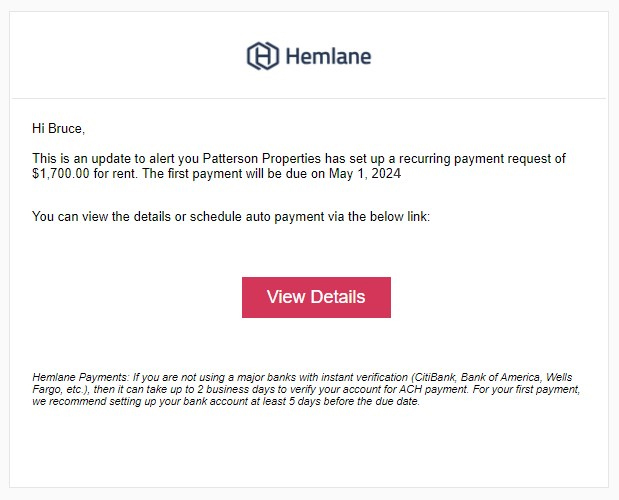Select the $1,700.00 rent amount
This screenshot has width=619, height=500.
click(61, 174)
